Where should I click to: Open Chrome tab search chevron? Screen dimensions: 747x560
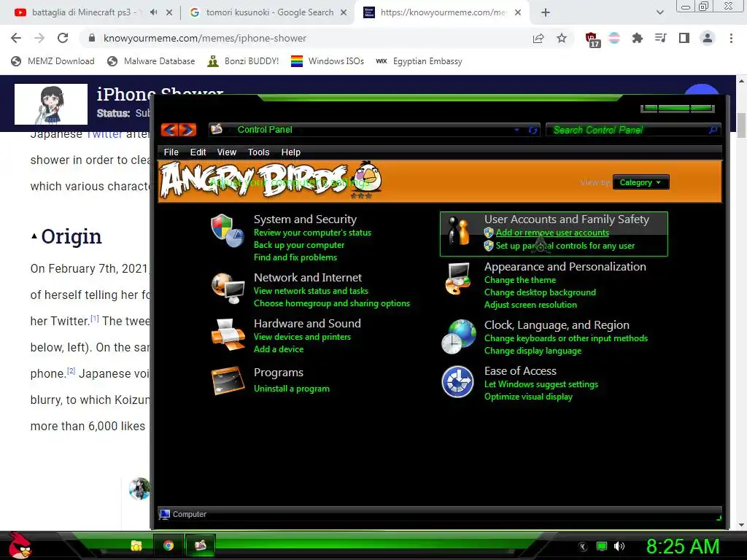pos(659,12)
